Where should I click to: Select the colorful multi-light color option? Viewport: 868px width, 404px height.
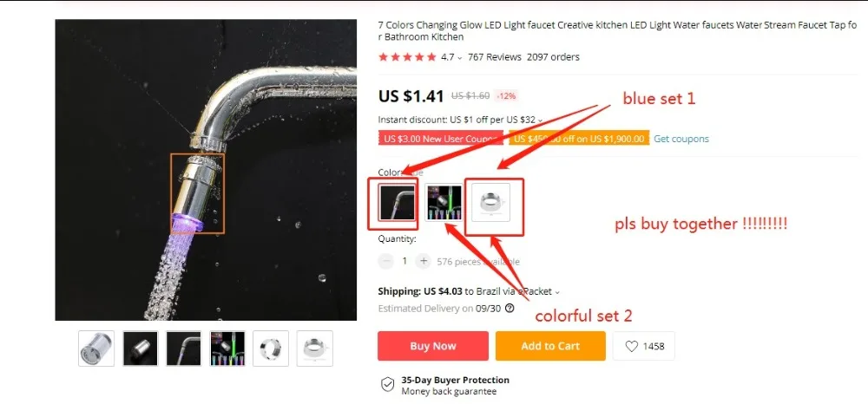click(444, 202)
